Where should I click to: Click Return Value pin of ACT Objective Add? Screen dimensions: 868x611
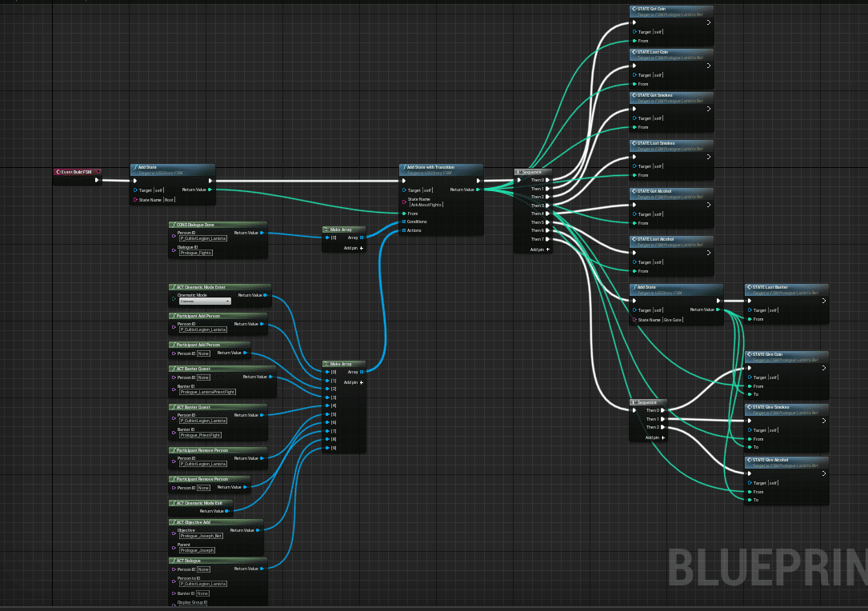coord(258,530)
